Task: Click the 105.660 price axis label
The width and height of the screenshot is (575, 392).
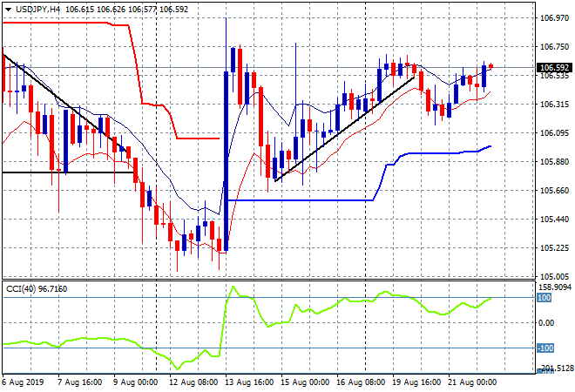Action: 554,191
